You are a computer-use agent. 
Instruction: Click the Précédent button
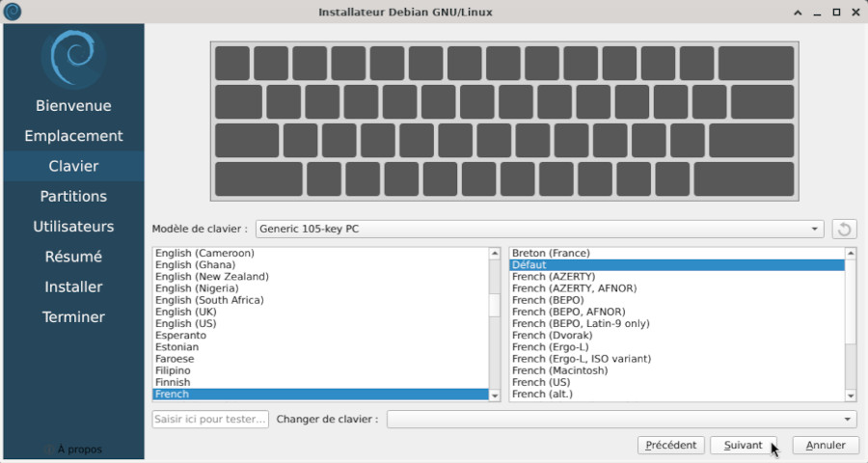(671, 446)
